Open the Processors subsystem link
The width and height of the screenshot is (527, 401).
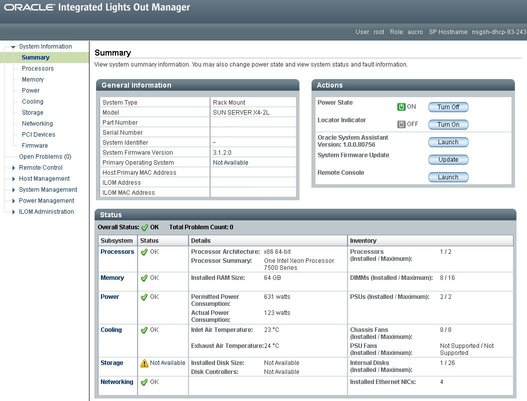(x=117, y=252)
